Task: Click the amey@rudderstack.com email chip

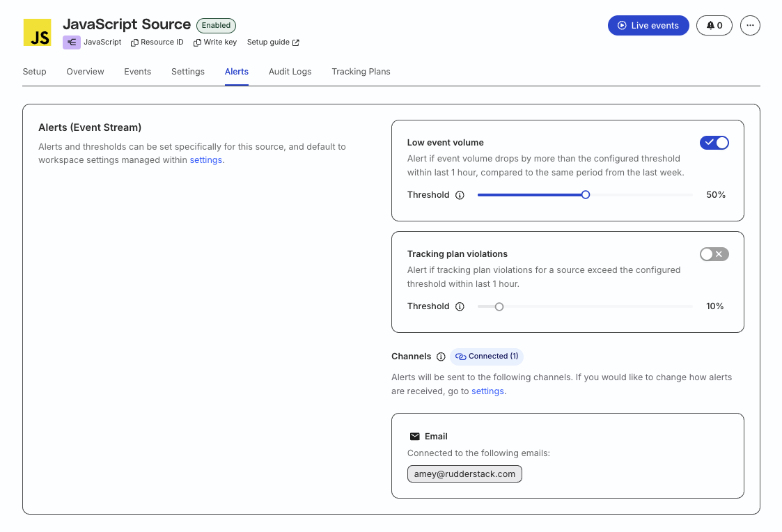Action: 464,474
